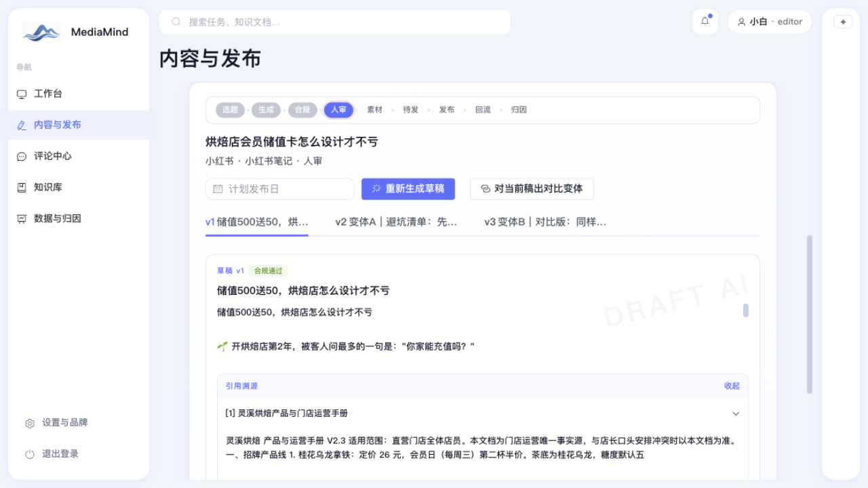Switch to v1 储值500送50 tab
Viewport: 868px width, 488px height.
(x=257, y=222)
